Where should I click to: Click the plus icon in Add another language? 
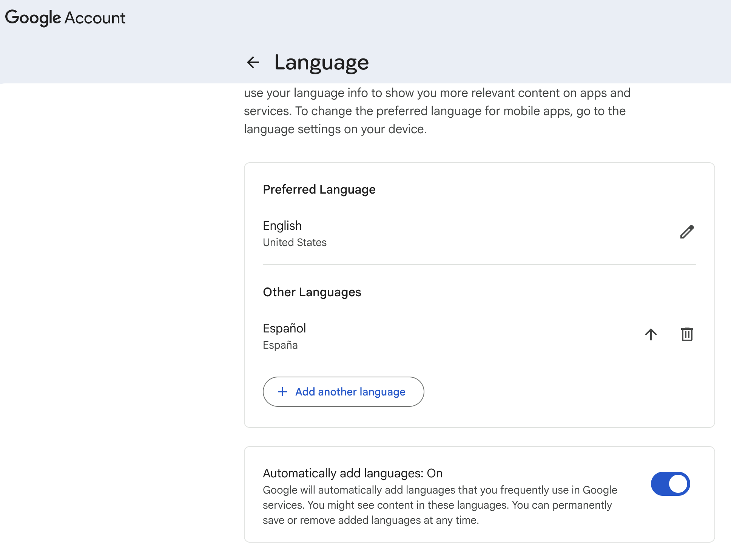click(x=282, y=392)
